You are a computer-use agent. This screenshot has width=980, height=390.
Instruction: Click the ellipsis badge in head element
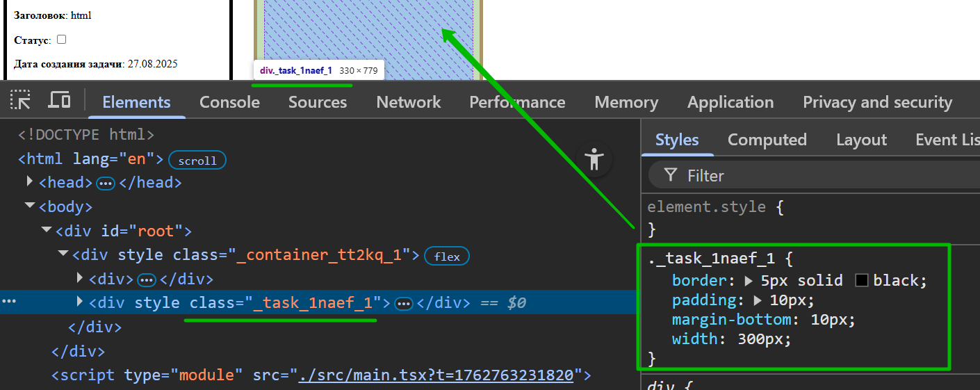pos(106,184)
